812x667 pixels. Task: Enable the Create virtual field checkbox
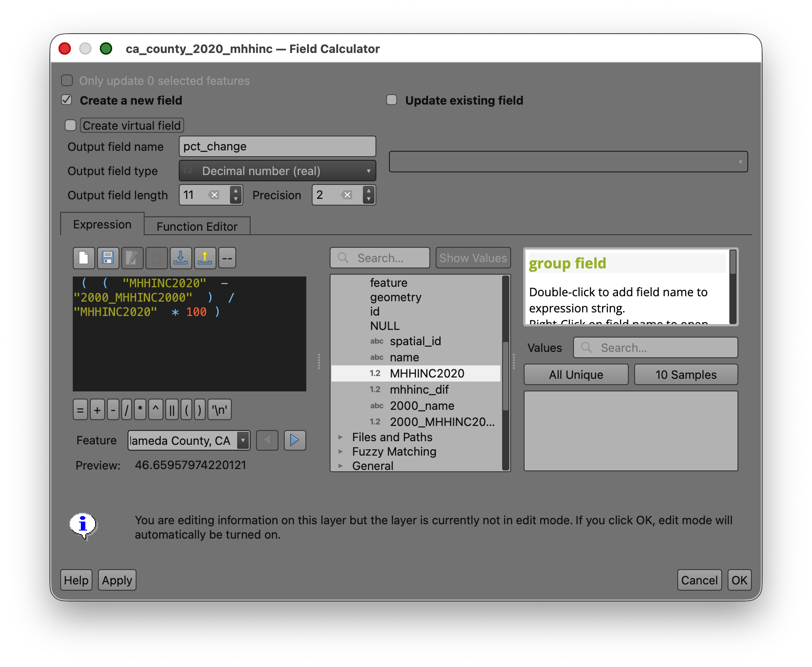click(x=71, y=125)
